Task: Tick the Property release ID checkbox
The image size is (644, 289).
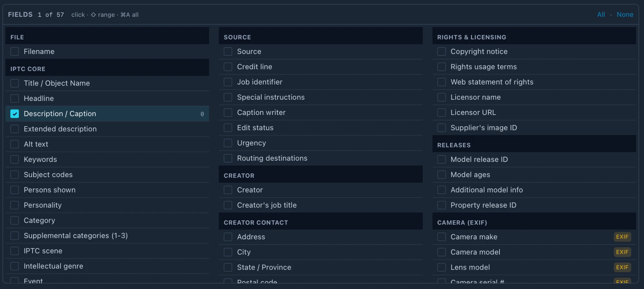Action: pos(441,205)
